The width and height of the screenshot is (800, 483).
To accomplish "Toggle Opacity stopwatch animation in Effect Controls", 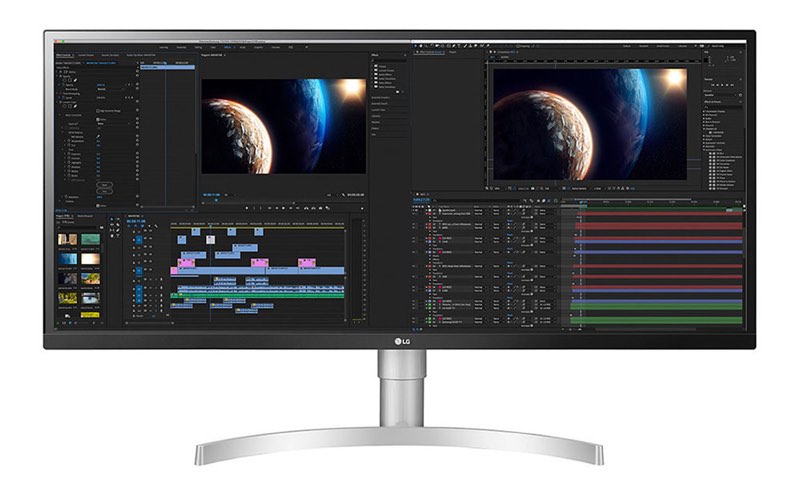I will (63, 85).
